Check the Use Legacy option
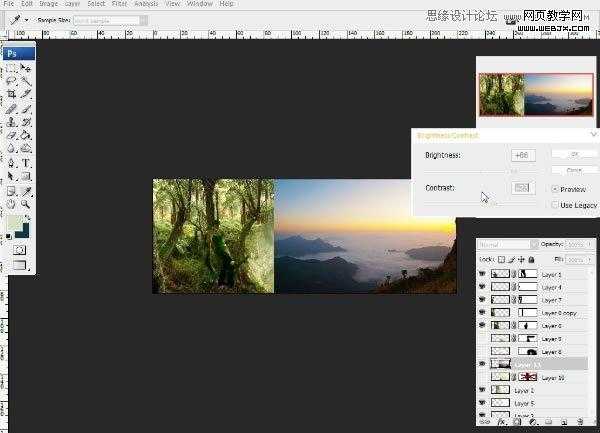 pos(556,205)
